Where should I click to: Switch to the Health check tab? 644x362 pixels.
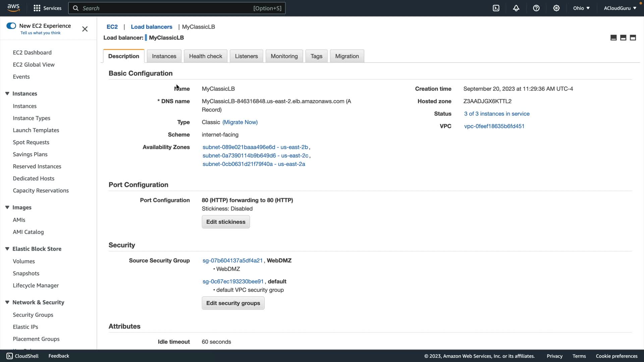click(205, 56)
